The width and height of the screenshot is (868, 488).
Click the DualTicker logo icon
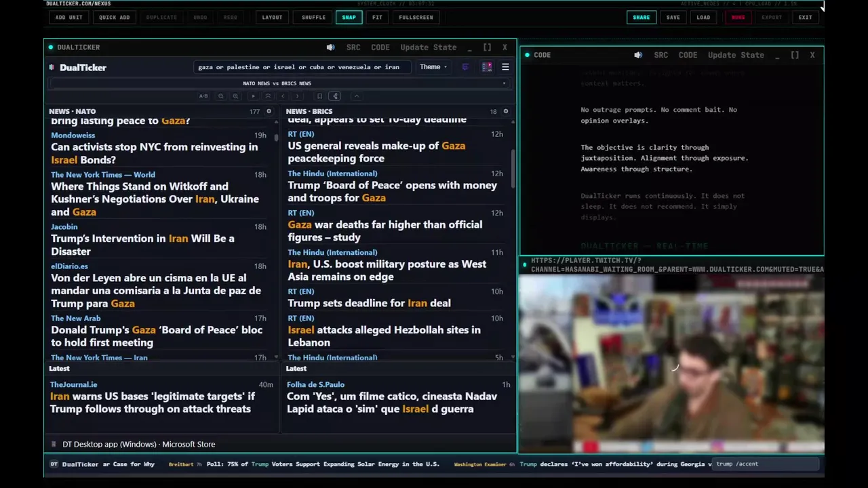52,67
